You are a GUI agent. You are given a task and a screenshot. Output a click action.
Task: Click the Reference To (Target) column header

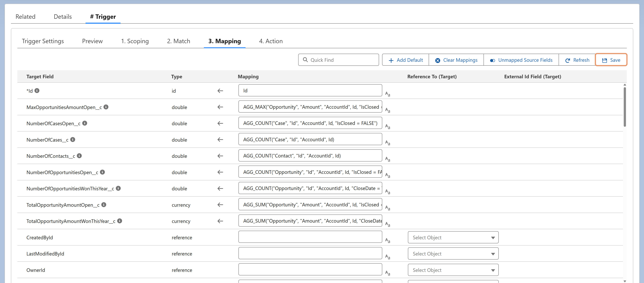pos(432,76)
